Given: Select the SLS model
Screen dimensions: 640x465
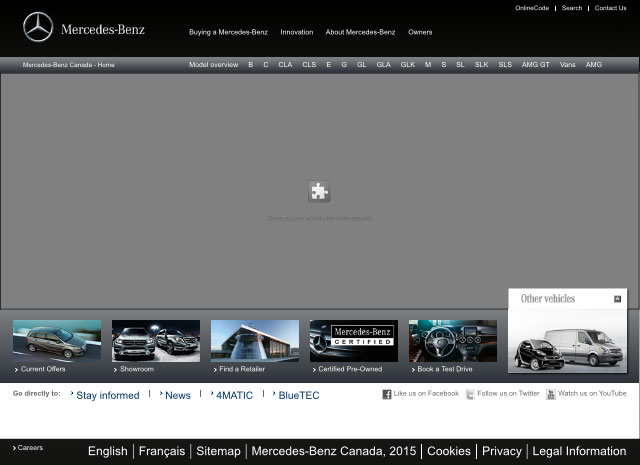Looking at the screenshot, I should pos(505,65).
